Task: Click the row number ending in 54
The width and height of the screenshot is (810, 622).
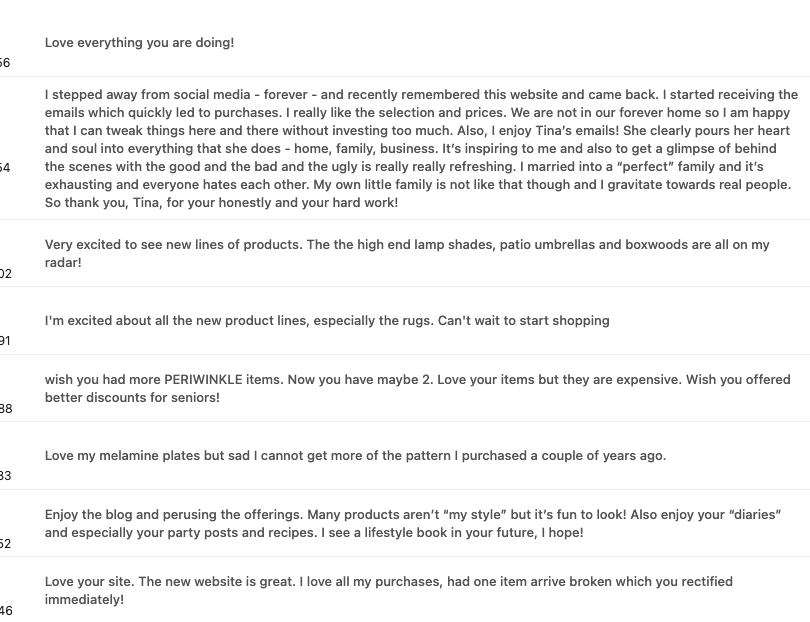Action: pyautogui.click(x=5, y=168)
